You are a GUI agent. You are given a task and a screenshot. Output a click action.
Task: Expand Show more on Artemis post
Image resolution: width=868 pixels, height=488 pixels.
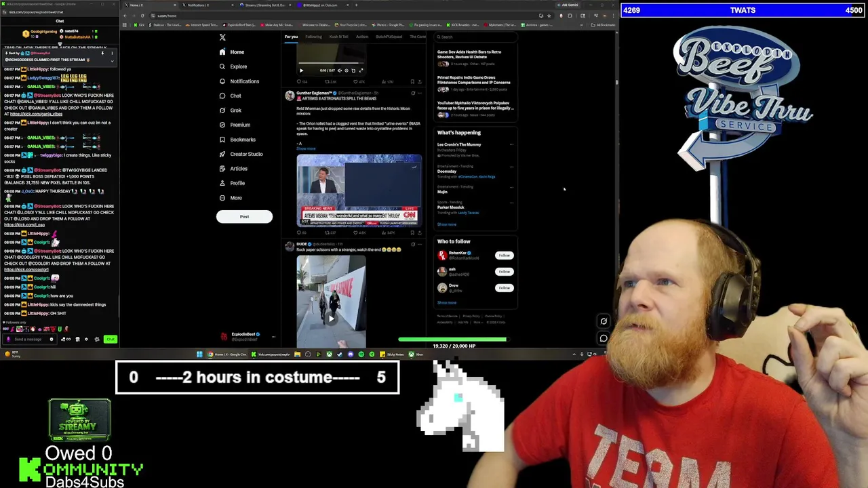tap(306, 148)
